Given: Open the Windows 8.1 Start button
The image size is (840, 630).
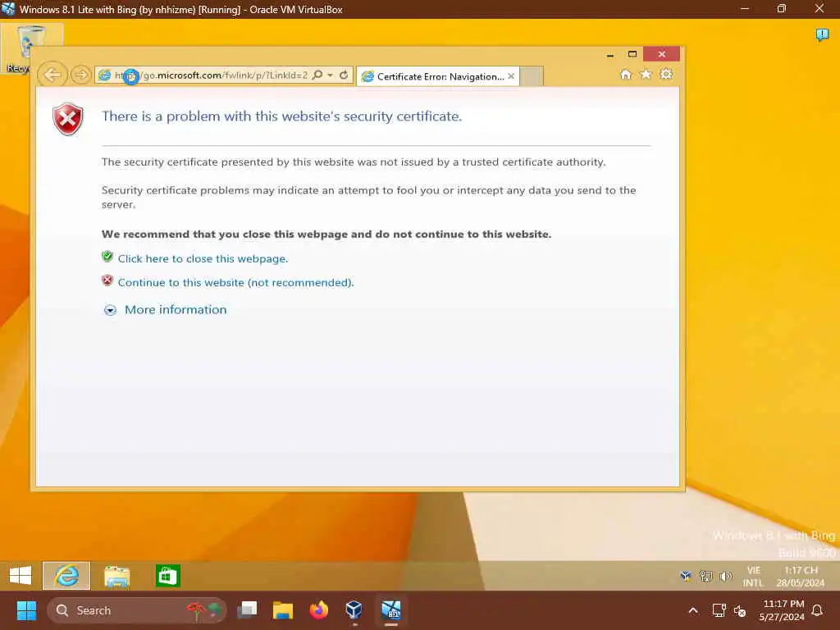Looking at the screenshot, I should click(x=21, y=576).
